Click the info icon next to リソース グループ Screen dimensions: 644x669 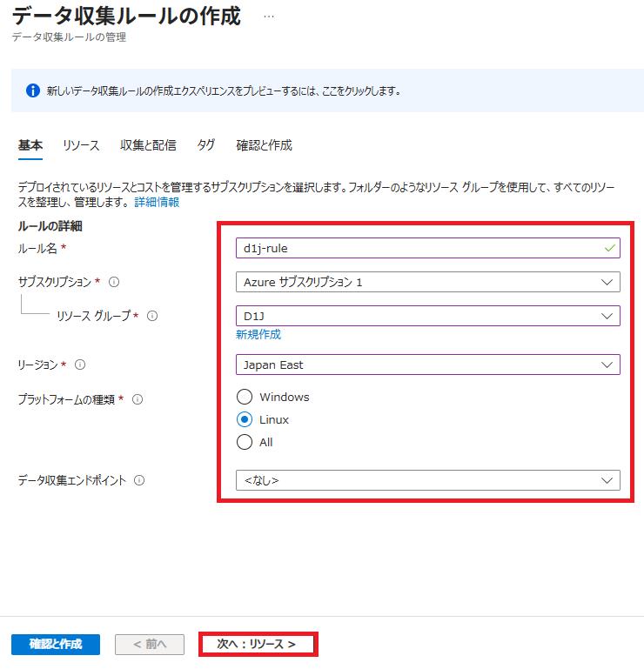click(152, 316)
